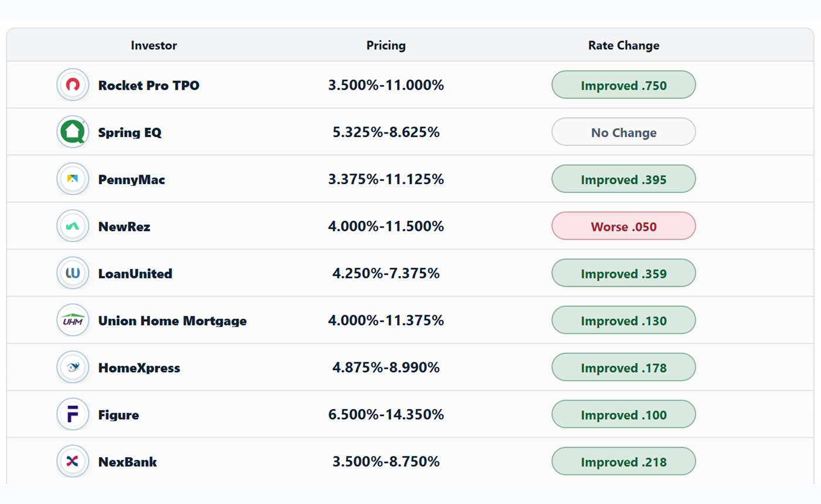Click the Improved .359 badge for LoanUnited
Image resolution: width=821 pixels, height=504 pixels.
tap(623, 273)
